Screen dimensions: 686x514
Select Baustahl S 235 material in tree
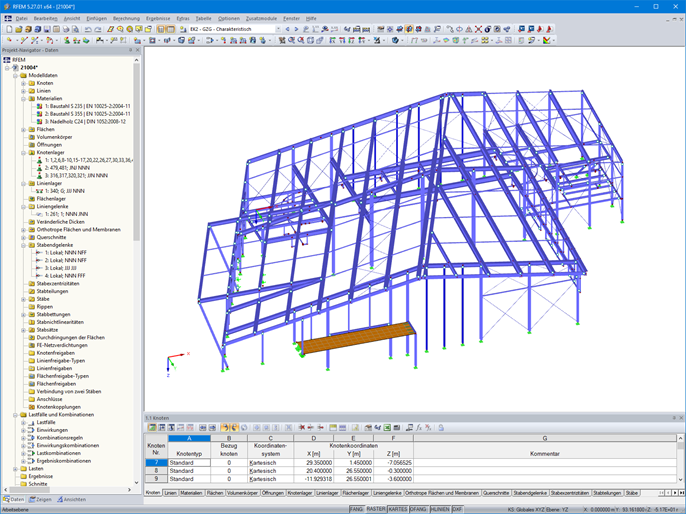88,106
